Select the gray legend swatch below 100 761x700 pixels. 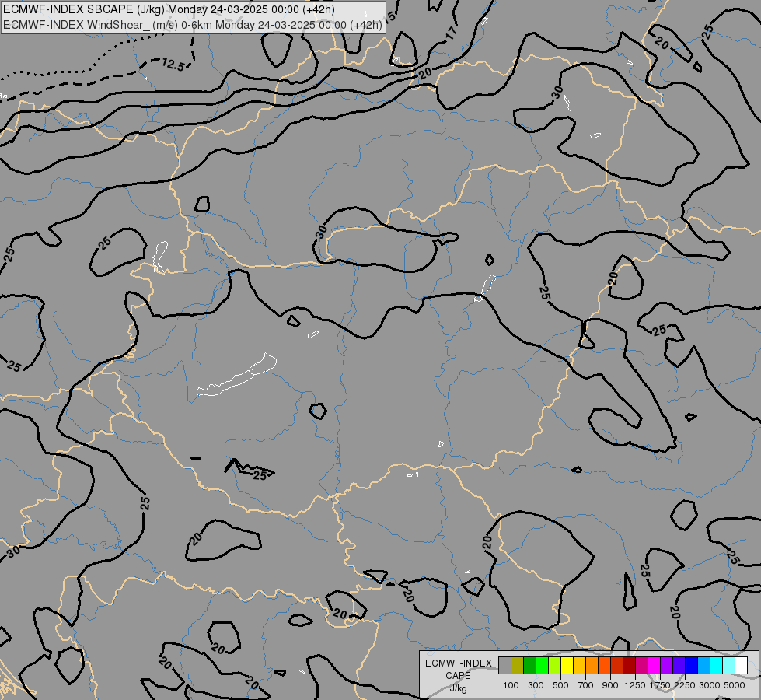pos(504,665)
